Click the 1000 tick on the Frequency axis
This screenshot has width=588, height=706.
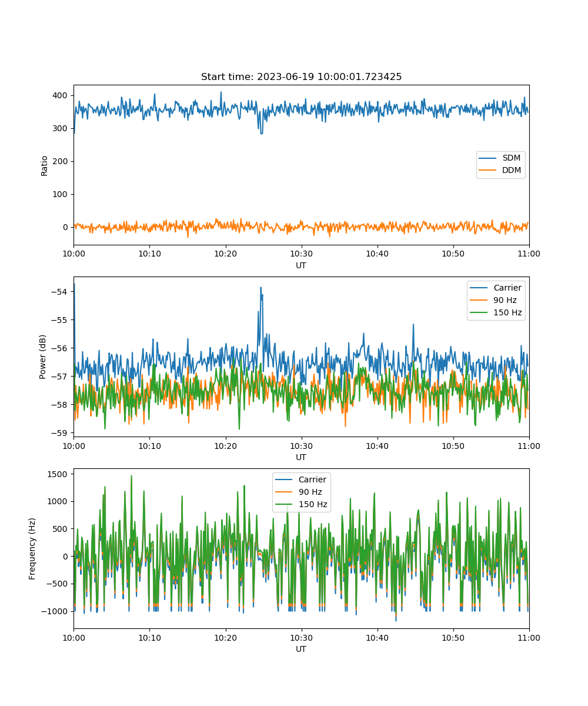(x=58, y=501)
